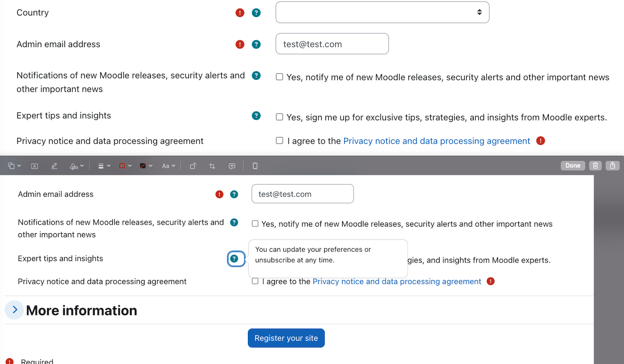Activate the Crop tool in markup toolbar
This screenshot has height=364, width=624.
[212, 166]
